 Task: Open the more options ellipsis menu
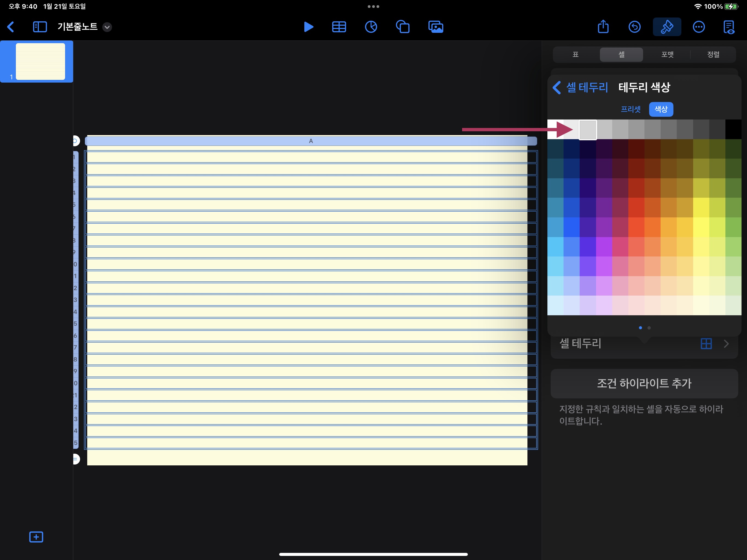[698, 27]
